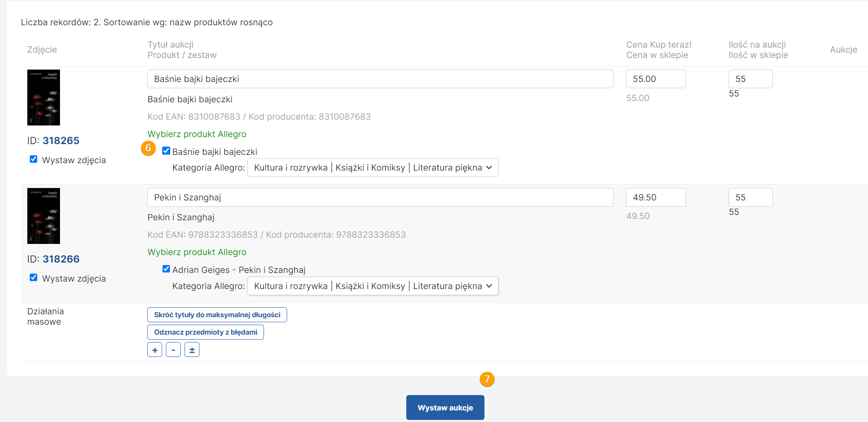Click the 49.50 Kup teraz price field
This screenshot has width=868, height=422.
click(655, 198)
